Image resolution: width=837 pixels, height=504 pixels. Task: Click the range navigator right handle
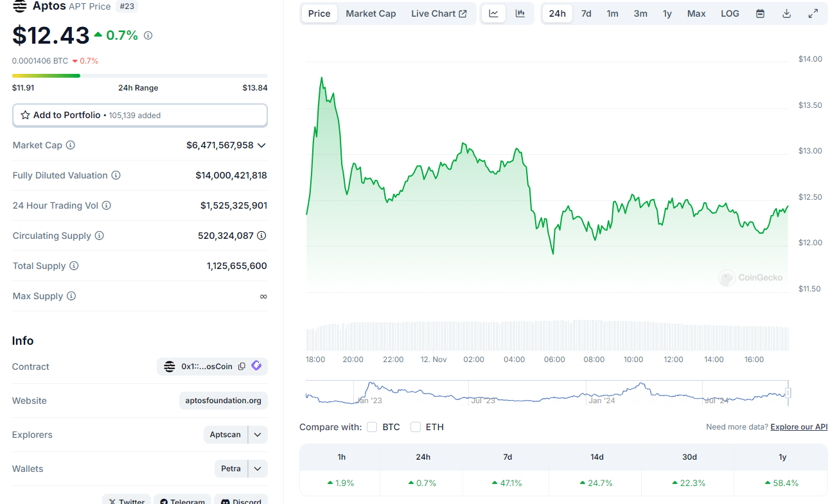click(788, 393)
